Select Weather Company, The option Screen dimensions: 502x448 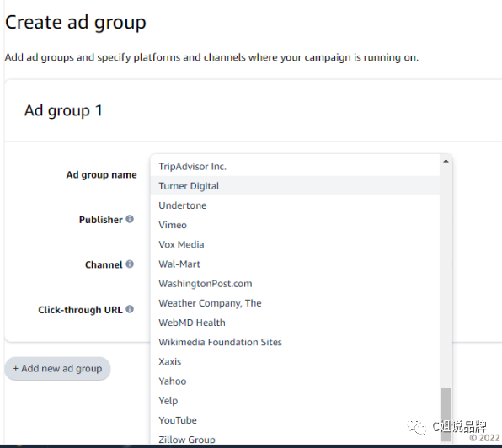295,303
